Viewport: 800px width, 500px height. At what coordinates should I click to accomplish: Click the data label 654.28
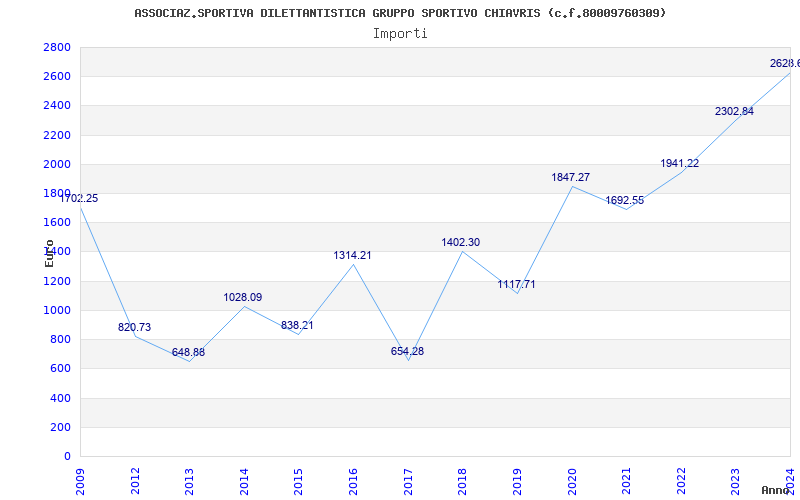(x=407, y=352)
